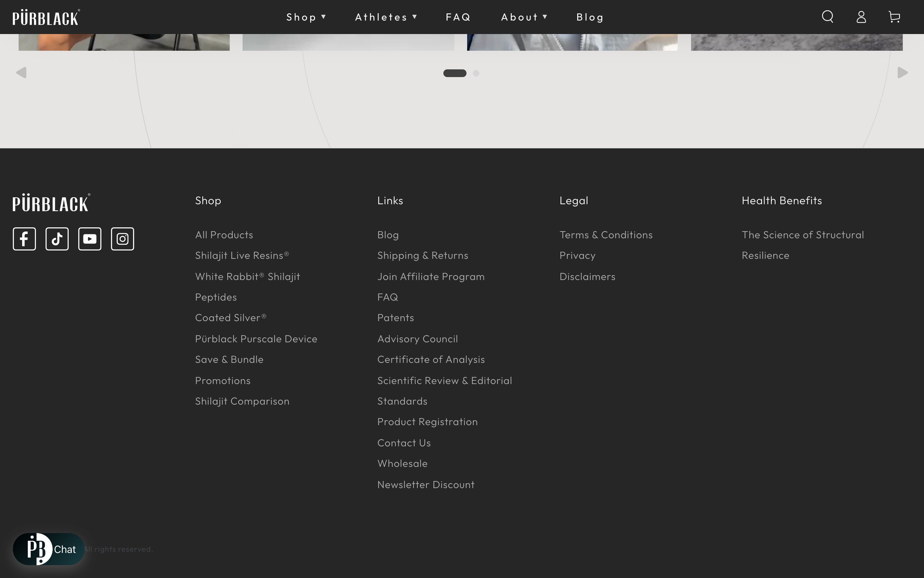Viewport: 924px width, 578px height.
Task: Expand the Athletes dropdown menu
Action: (x=386, y=17)
